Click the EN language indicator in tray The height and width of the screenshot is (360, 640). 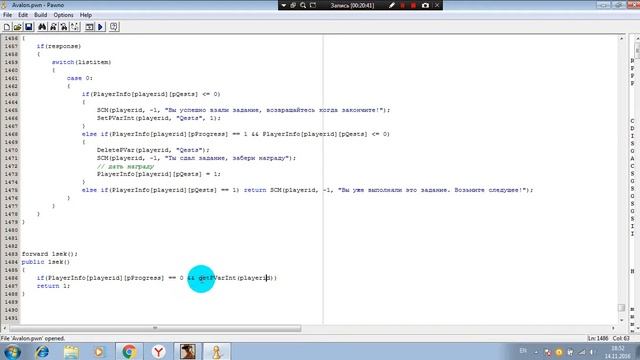pyautogui.click(x=523, y=351)
